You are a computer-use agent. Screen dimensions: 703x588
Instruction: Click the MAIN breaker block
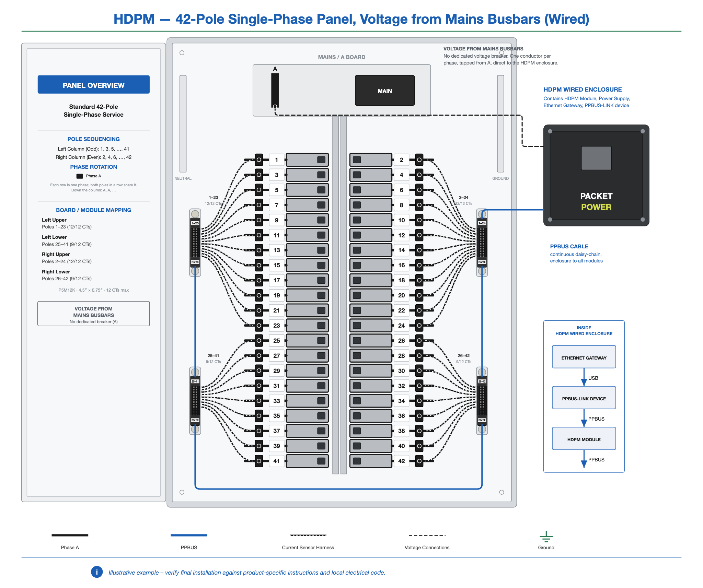(x=384, y=91)
